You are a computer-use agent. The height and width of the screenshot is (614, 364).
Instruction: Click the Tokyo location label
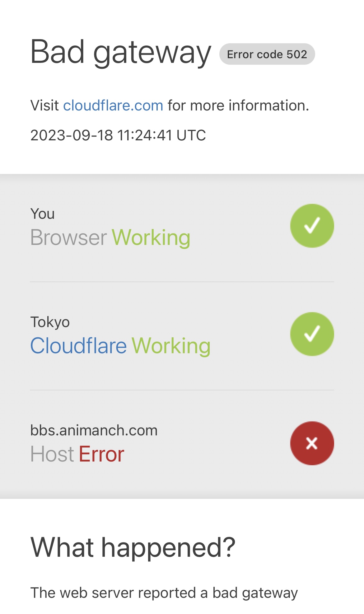[50, 322]
